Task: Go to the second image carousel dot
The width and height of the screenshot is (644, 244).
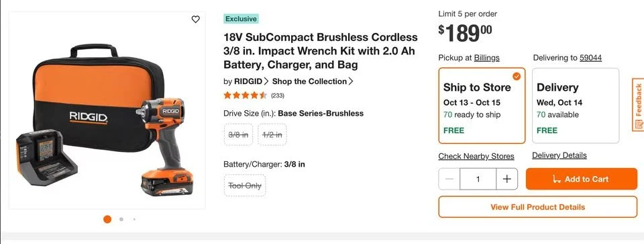Action: (x=121, y=219)
